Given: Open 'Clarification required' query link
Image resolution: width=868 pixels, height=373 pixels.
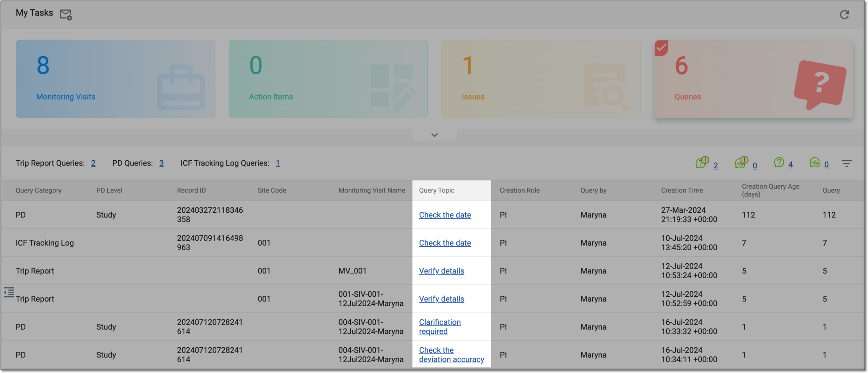Looking at the screenshot, I should click(440, 327).
